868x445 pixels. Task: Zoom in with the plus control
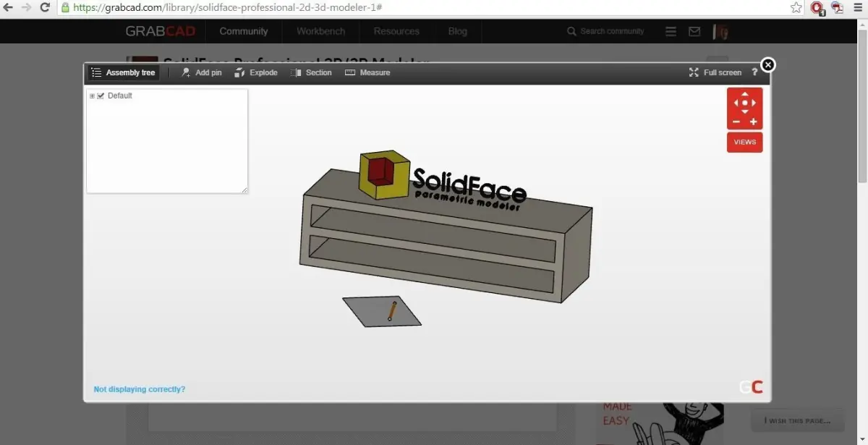pos(754,122)
